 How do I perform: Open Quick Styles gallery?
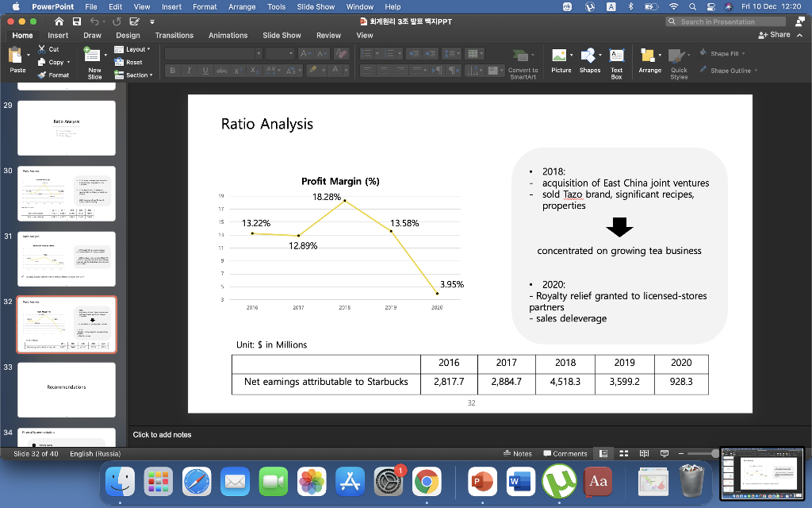(x=679, y=63)
